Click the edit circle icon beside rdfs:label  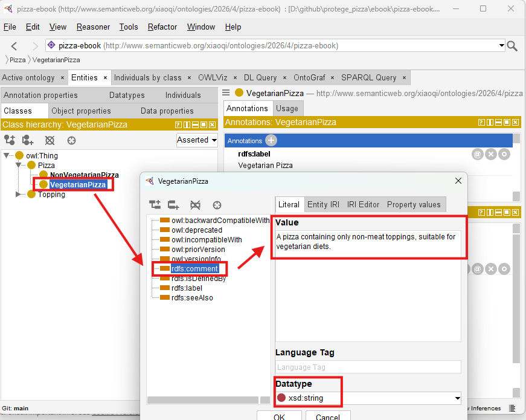(x=504, y=154)
